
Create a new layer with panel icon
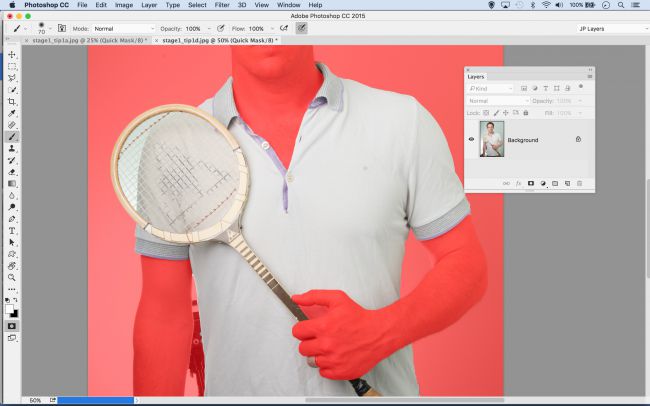tap(567, 184)
